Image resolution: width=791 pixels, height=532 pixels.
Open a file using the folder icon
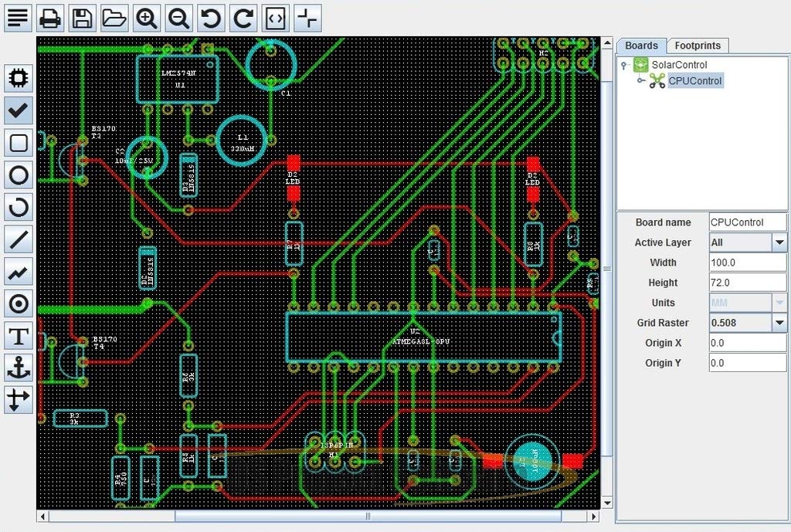[114, 17]
